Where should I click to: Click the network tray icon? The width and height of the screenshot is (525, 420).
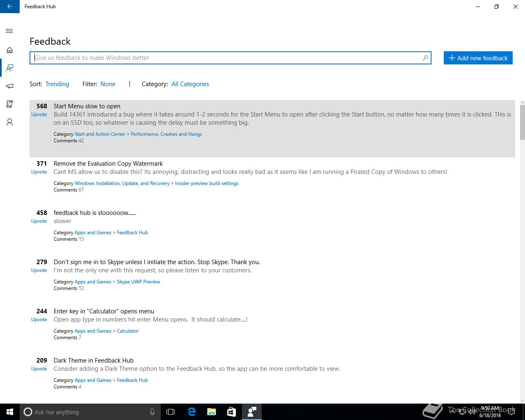462,412
